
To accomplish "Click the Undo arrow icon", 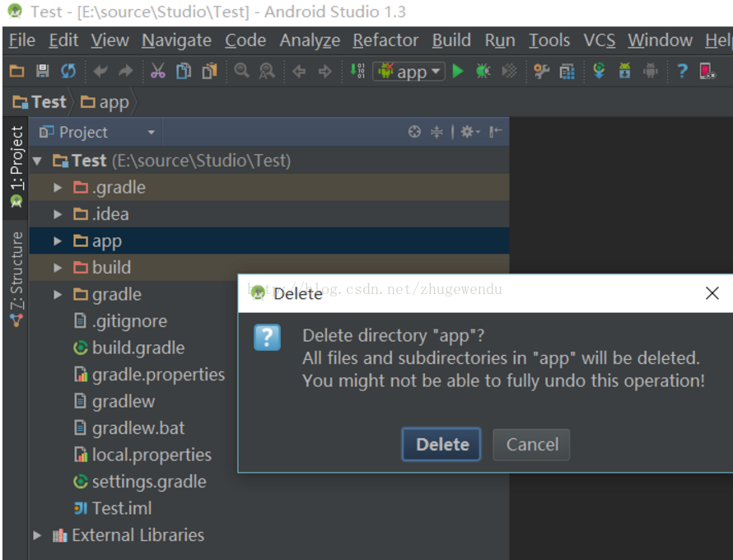I will (100, 71).
